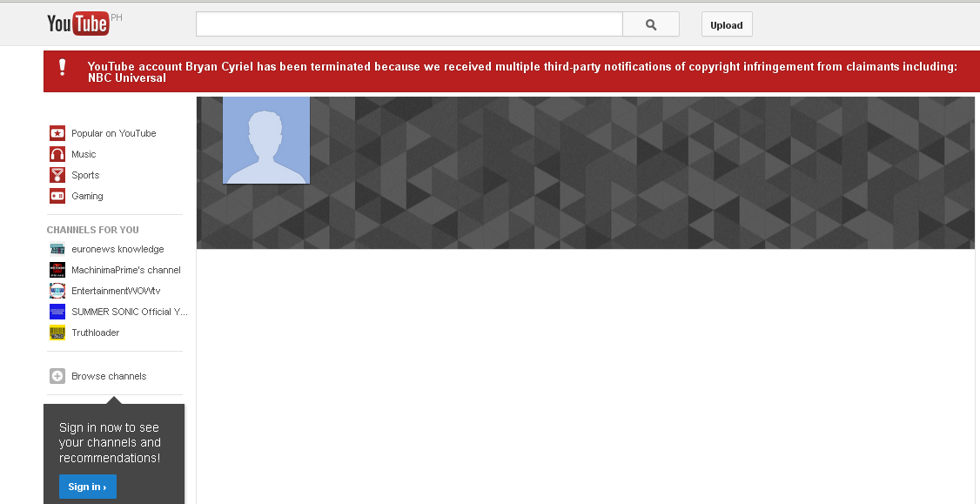The height and width of the screenshot is (504, 980).
Task: Click the YouTube logo
Action: (77, 24)
